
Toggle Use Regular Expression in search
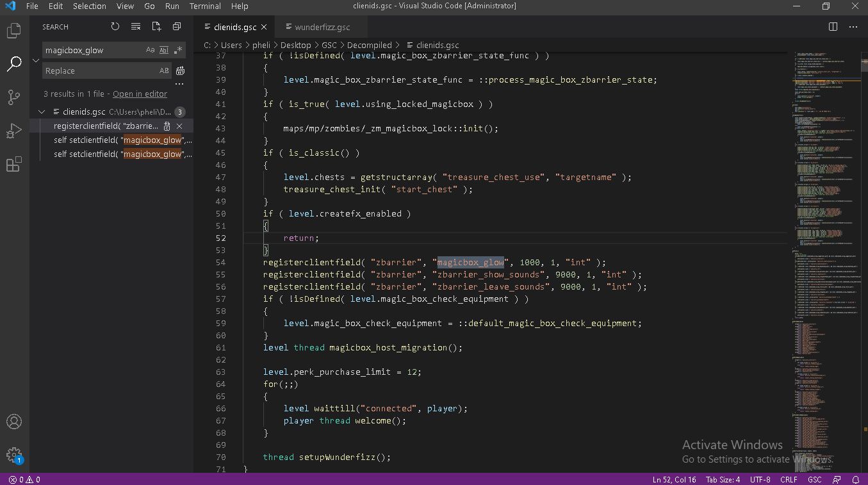click(178, 50)
